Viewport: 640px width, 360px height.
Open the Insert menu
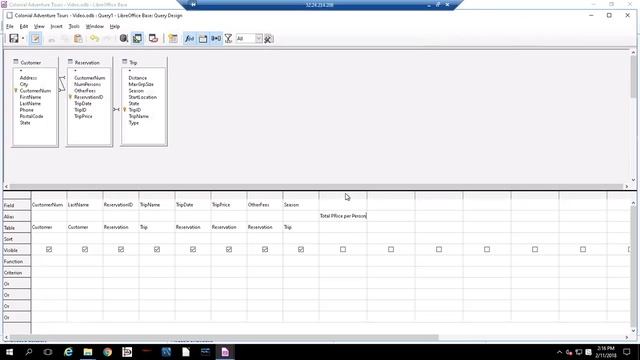coord(56,26)
